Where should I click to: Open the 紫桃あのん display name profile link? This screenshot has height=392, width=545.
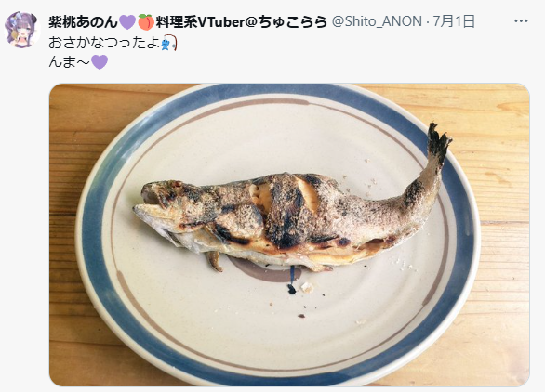point(84,22)
